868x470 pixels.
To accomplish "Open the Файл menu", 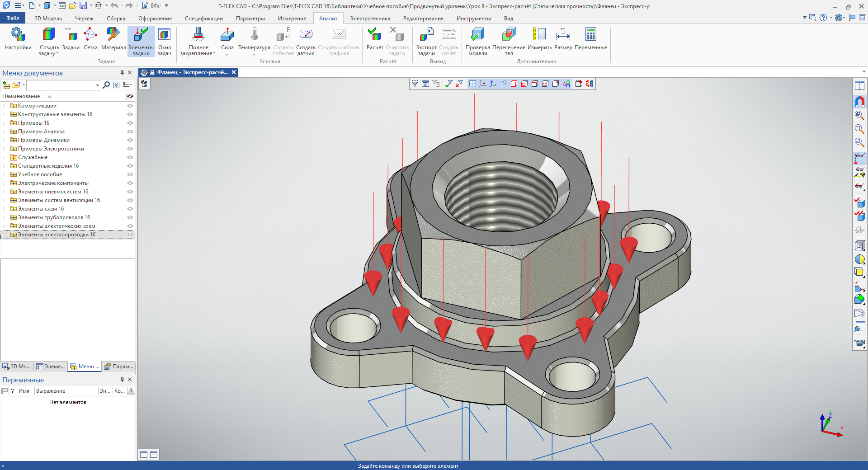I will pos(13,18).
